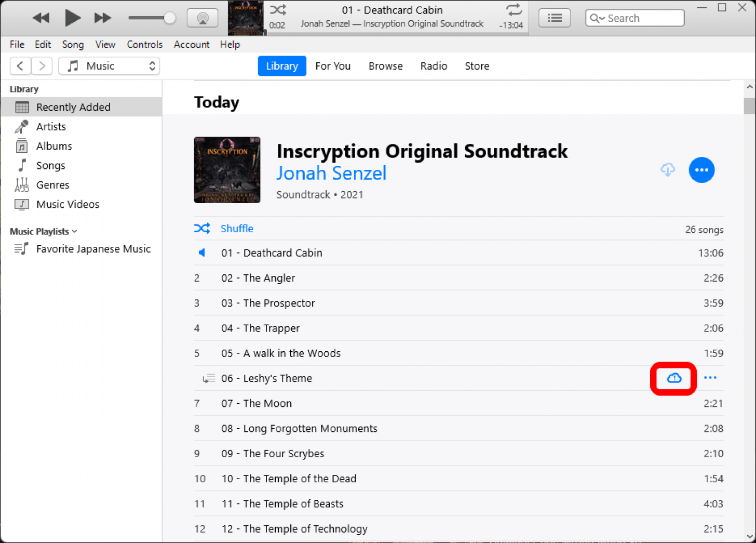Image resolution: width=756 pixels, height=543 pixels.
Task: Go back to the previous track
Action: point(41,18)
